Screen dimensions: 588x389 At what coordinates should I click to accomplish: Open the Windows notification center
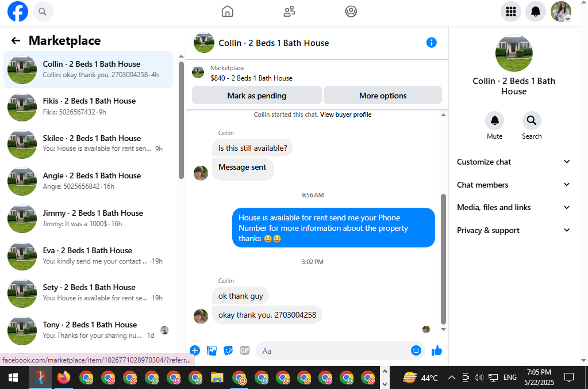[x=569, y=377]
